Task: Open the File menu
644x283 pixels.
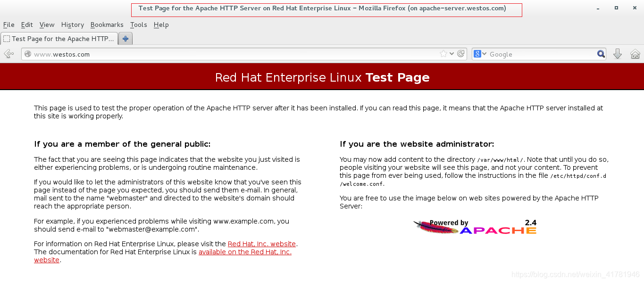Action: point(9,25)
